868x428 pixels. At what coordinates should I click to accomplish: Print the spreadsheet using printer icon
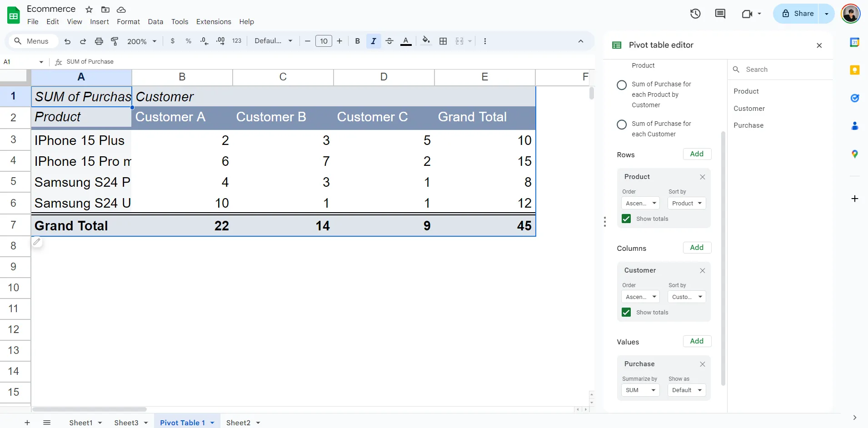click(99, 41)
